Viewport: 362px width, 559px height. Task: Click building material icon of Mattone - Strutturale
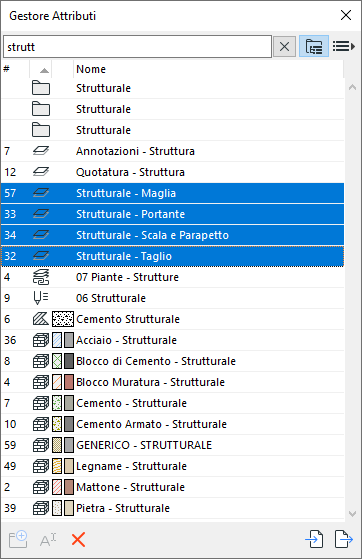[41, 487]
